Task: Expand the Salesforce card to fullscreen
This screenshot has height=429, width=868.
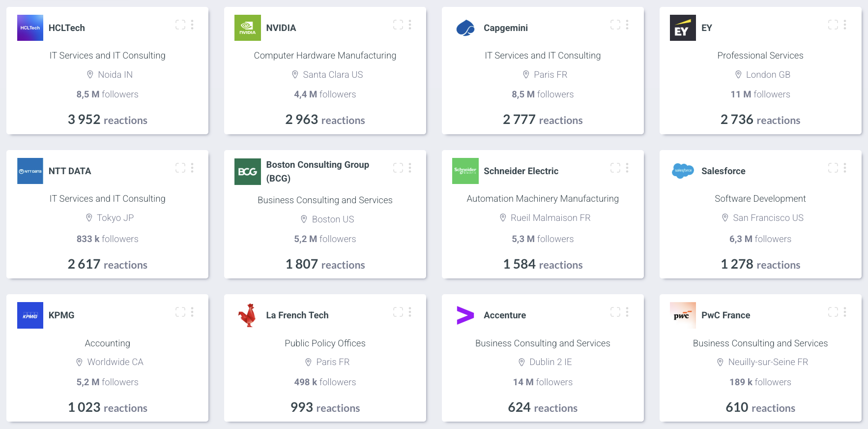Action: (833, 168)
